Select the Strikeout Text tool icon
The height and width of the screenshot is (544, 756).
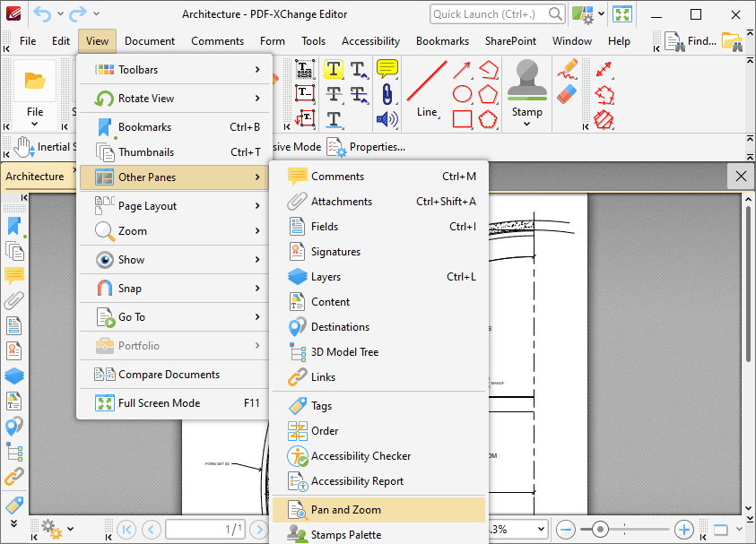334,94
